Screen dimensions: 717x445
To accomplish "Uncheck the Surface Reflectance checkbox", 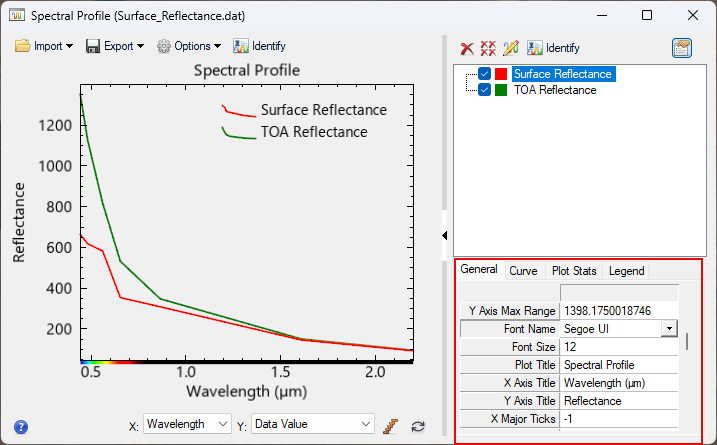I will click(x=484, y=74).
